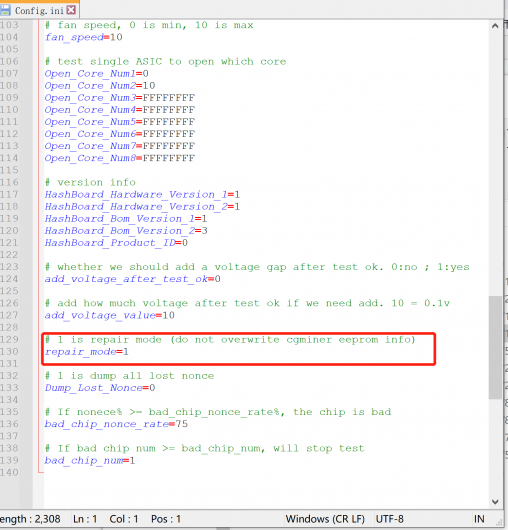The width and height of the screenshot is (508, 530).
Task: Click the add_voltage_value=10 line
Action: coord(110,315)
